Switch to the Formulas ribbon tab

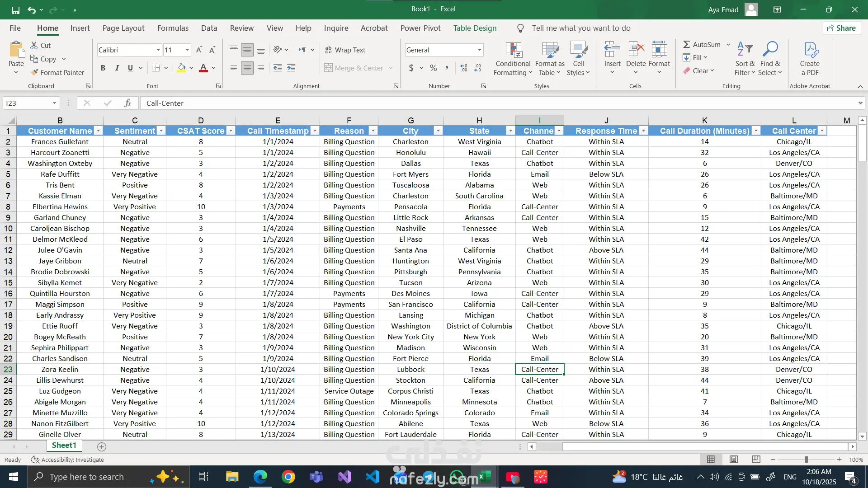173,28
